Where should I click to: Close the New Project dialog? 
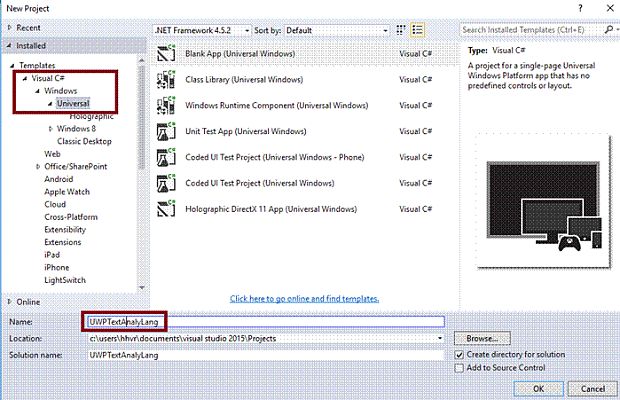tap(610, 8)
